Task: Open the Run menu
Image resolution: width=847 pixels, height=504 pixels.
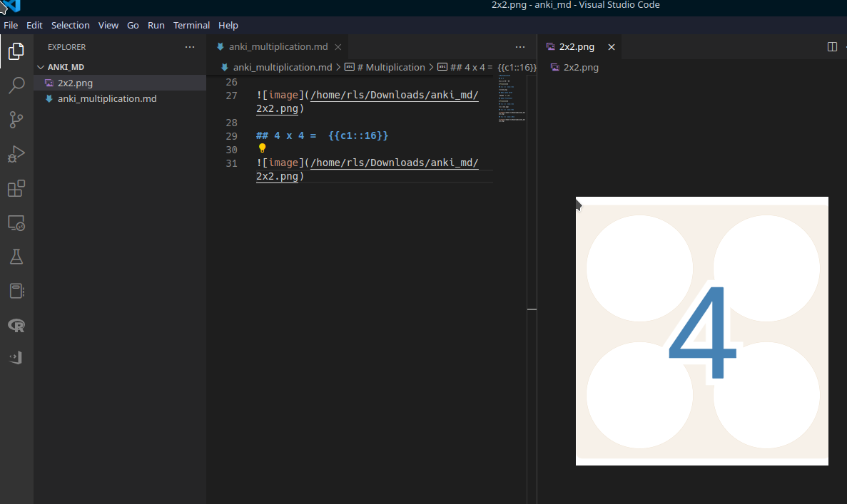Action: (156, 26)
